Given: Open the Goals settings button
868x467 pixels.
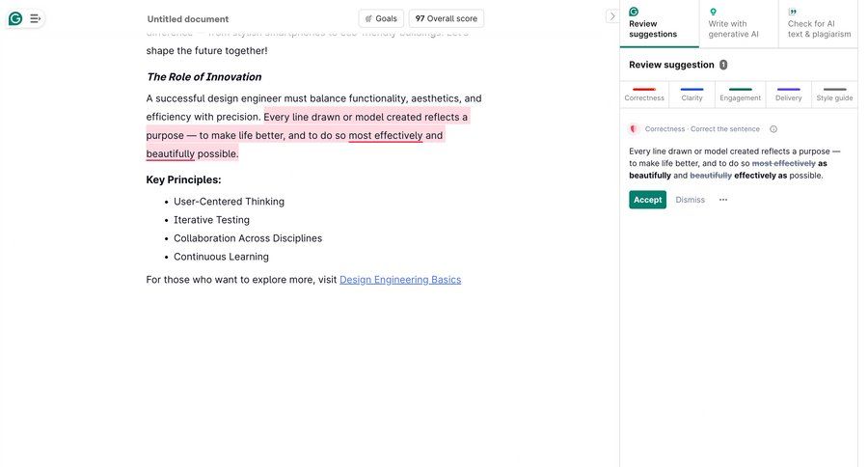Looking at the screenshot, I should (x=381, y=18).
